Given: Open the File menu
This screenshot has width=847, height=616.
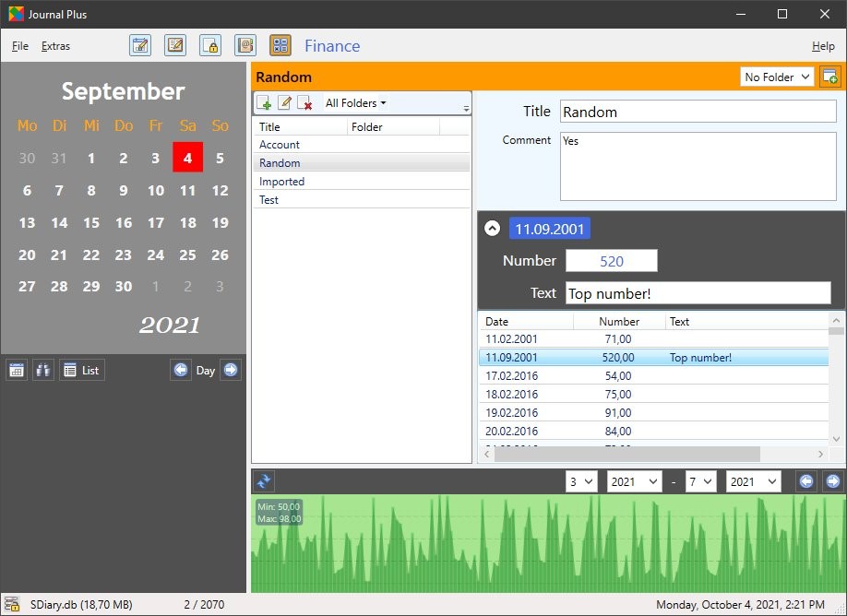Looking at the screenshot, I should tap(20, 46).
